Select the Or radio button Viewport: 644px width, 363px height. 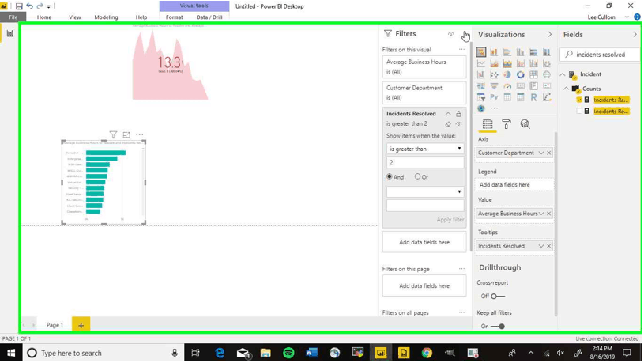(418, 176)
